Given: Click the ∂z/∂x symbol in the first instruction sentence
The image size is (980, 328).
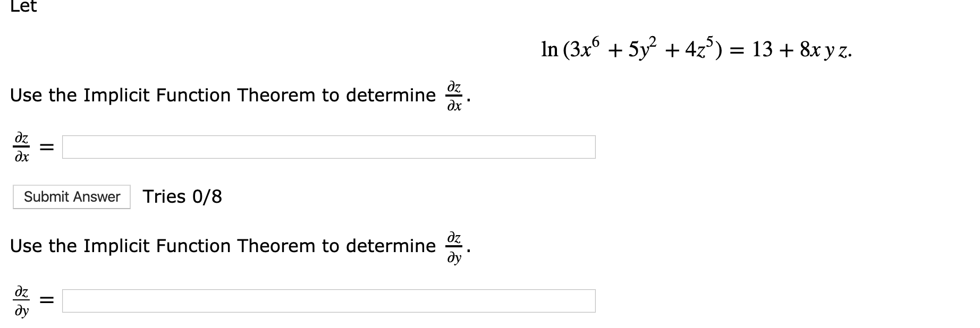Looking at the screenshot, I should click(454, 96).
